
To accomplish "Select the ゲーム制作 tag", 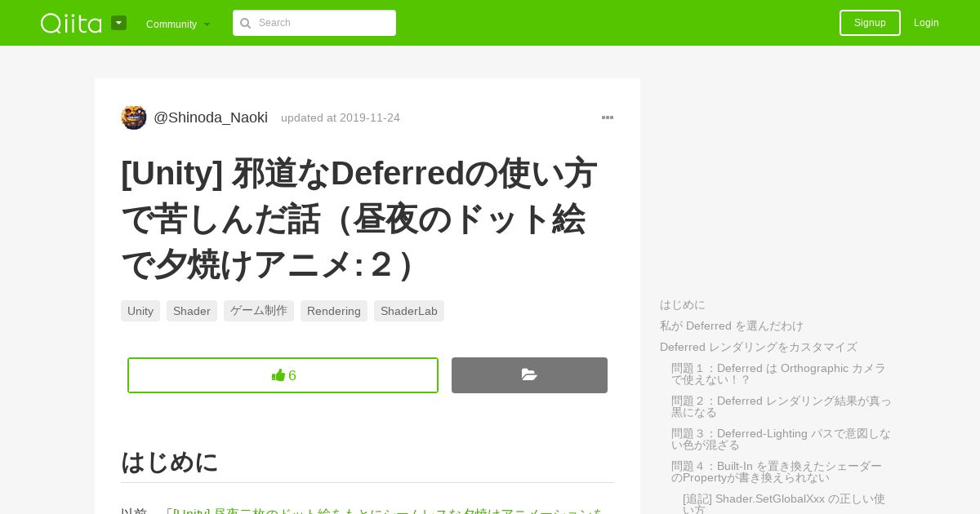I will (259, 311).
